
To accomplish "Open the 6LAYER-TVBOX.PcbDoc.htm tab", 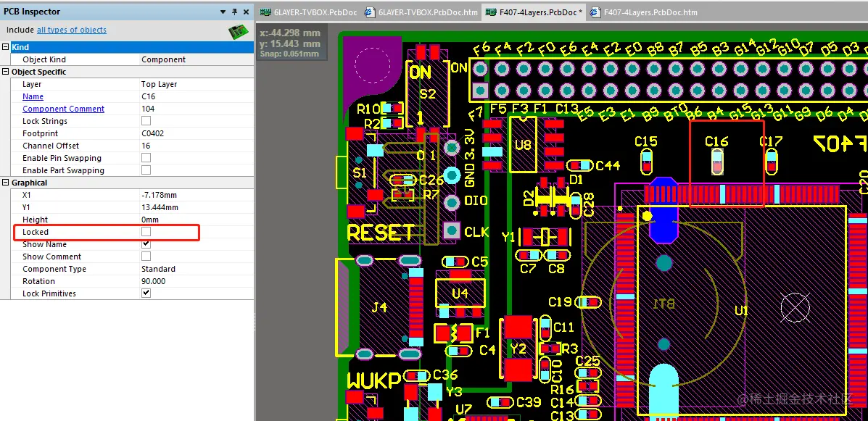I will (x=421, y=12).
